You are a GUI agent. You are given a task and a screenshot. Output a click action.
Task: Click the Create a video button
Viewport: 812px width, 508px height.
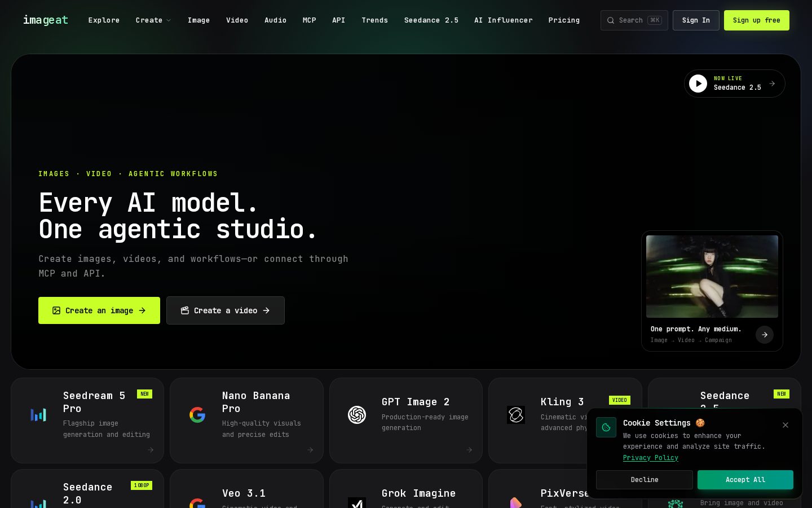[x=226, y=310]
